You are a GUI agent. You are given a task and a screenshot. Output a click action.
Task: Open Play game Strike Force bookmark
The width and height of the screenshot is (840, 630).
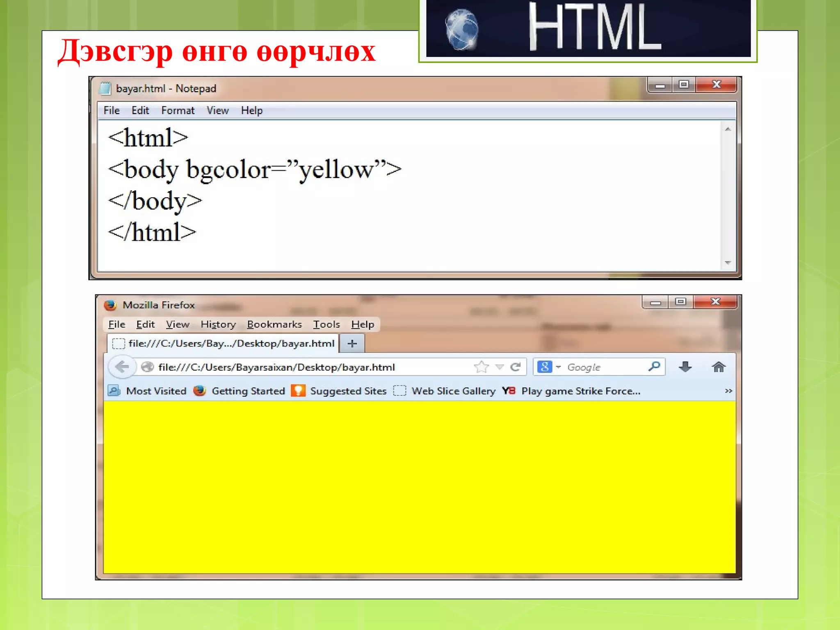[x=571, y=391]
